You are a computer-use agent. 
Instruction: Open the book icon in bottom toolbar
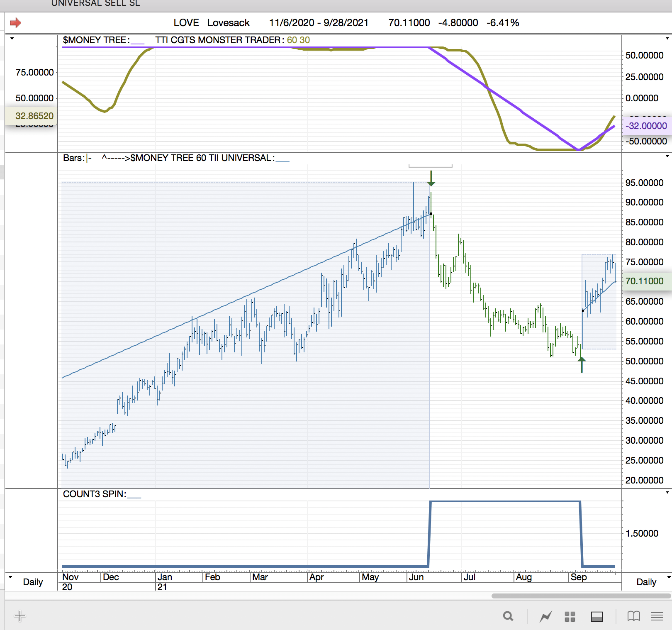click(x=633, y=616)
